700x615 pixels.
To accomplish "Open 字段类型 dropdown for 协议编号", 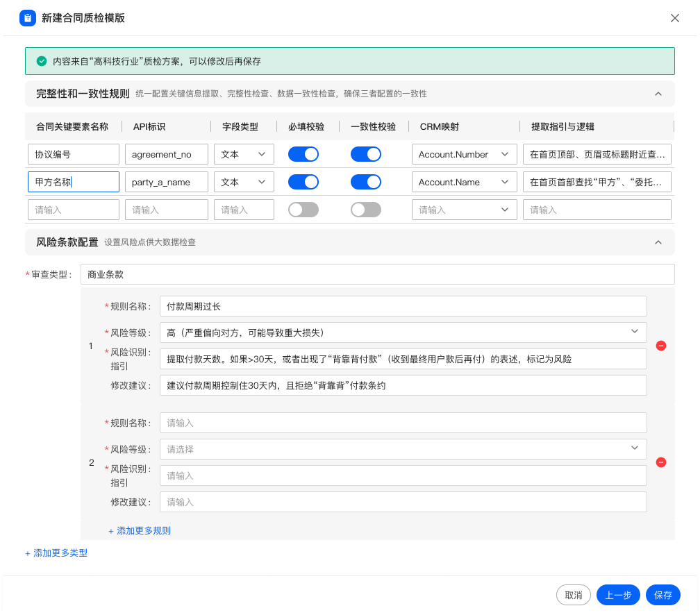I will (244, 154).
